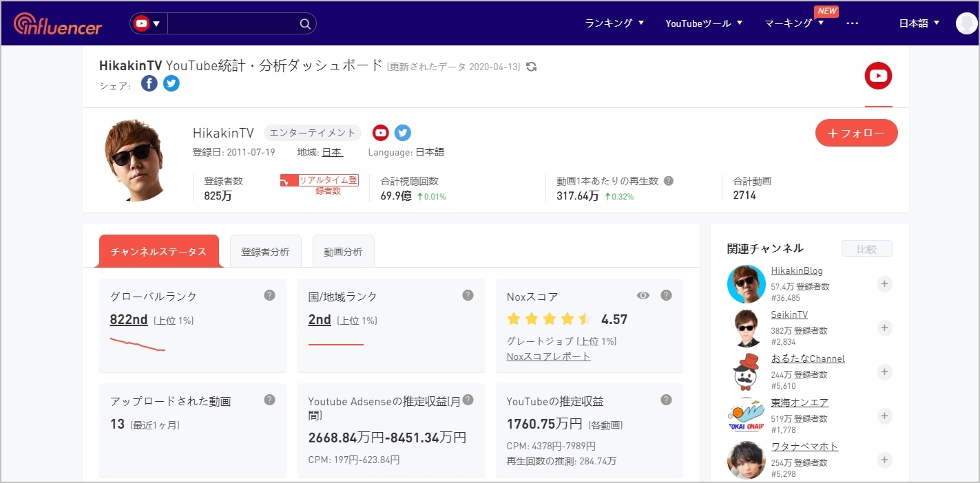The height and width of the screenshot is (483, 980).
Task: Click the エンターテイメント category tag
Action: (312, 133)
